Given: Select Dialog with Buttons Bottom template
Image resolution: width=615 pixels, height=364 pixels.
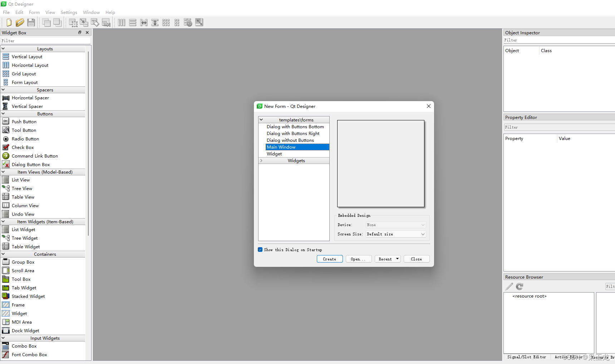Looking at the screenshot, I should 295,127.
